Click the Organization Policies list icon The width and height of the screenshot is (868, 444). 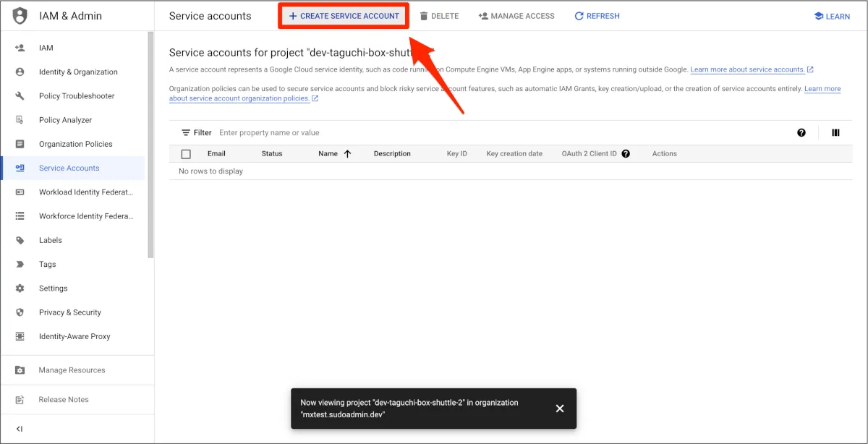click(x=20, y=144)
